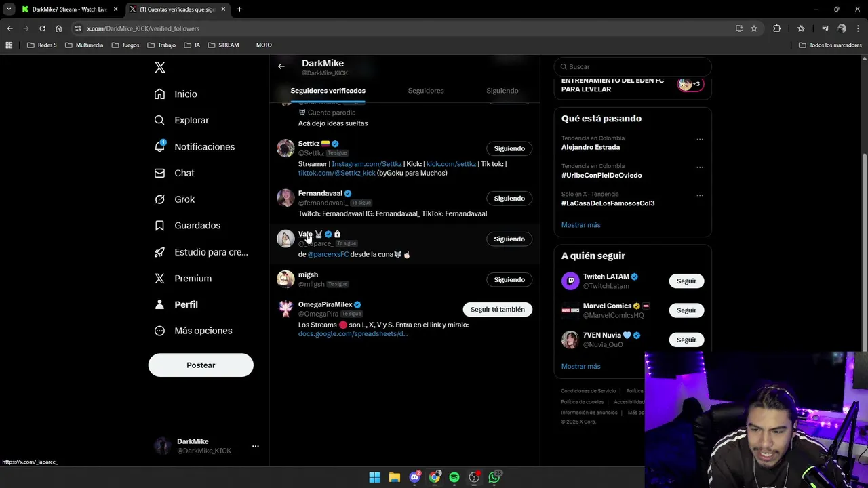Open migsh profile avatar
The height and width of the screenshot is (488, 868).
click(x=285, y=279)
